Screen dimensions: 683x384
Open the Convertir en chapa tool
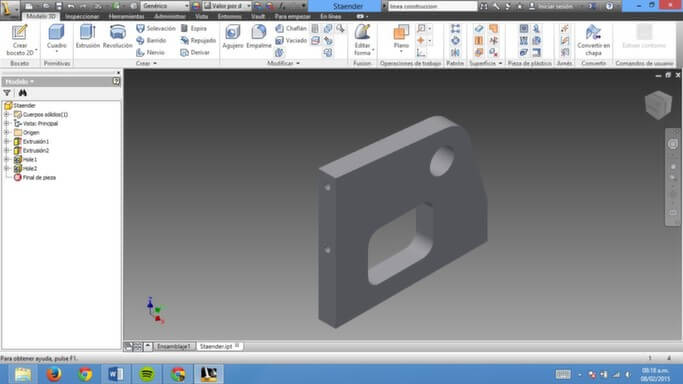click(x=593, y=33)
